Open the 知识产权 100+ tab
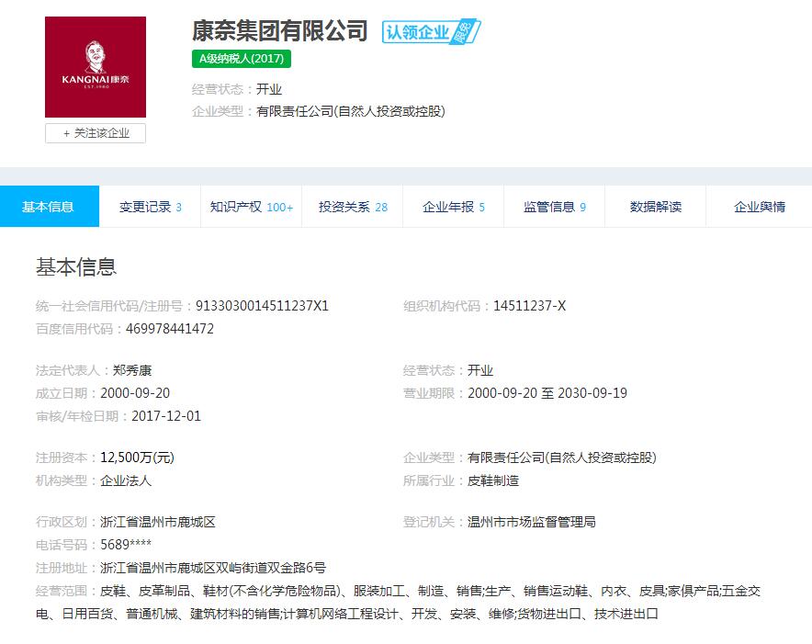 pos(251,207)
